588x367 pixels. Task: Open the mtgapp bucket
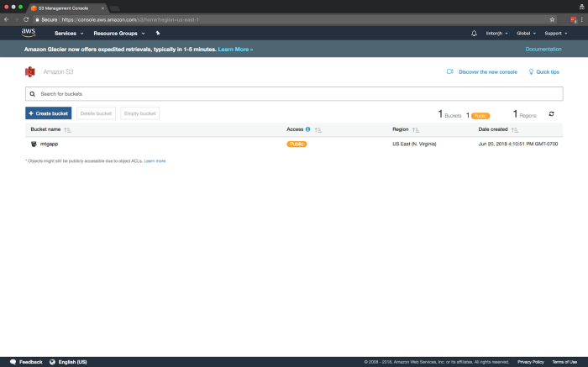tap(49, 144)
